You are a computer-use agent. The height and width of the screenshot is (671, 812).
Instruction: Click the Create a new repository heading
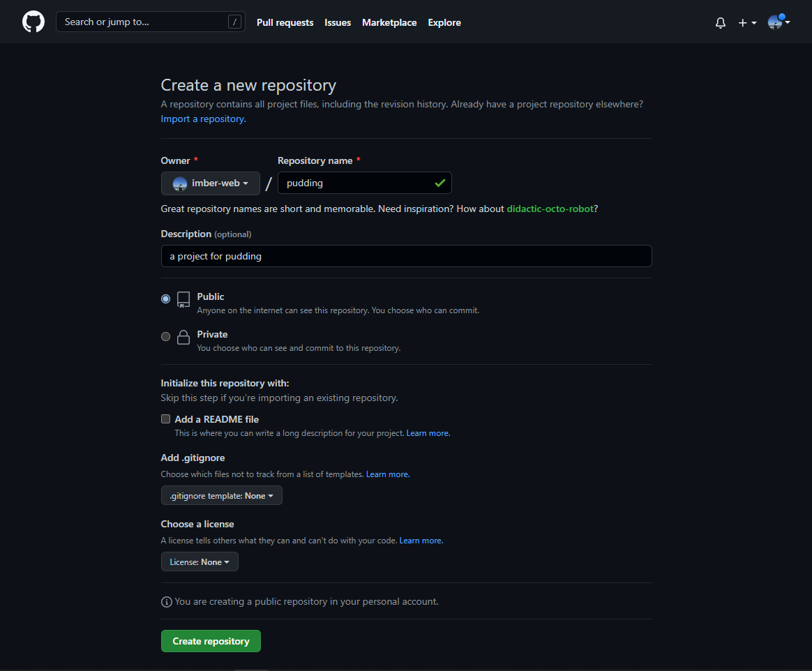click(x=248, y=85)
